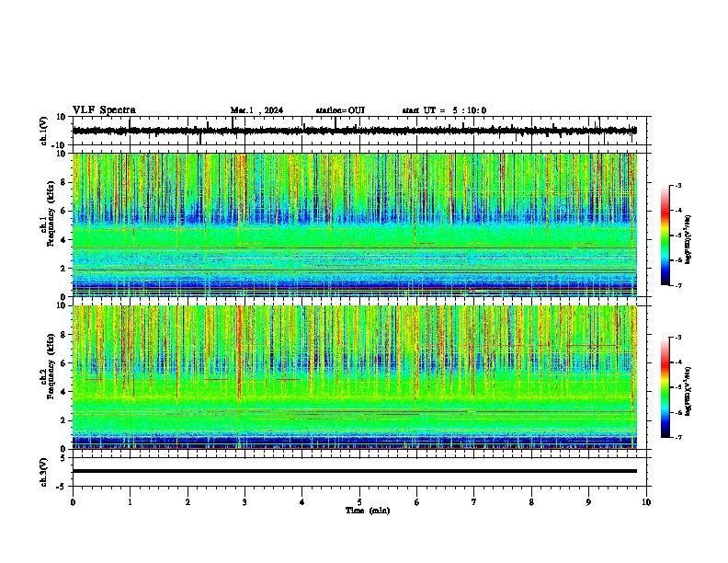Click the "-7" label on ch.2 color bar

(x=678, y=437)
